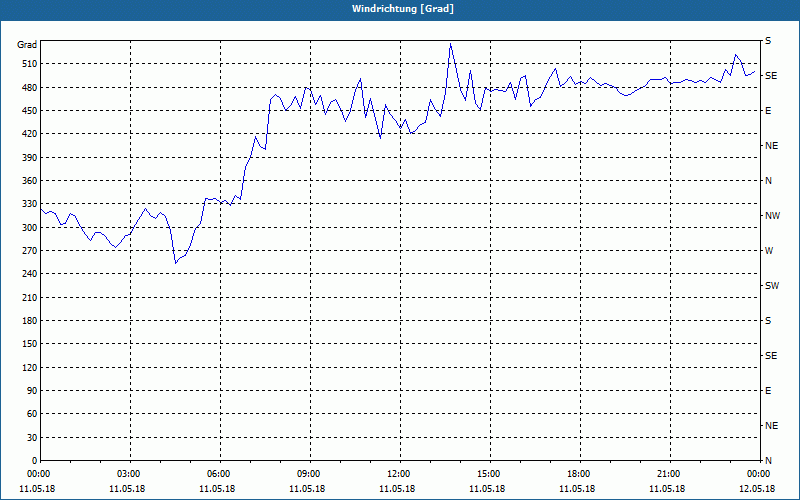Select the NW compass label
800x500 pixels.
[772, 216]
